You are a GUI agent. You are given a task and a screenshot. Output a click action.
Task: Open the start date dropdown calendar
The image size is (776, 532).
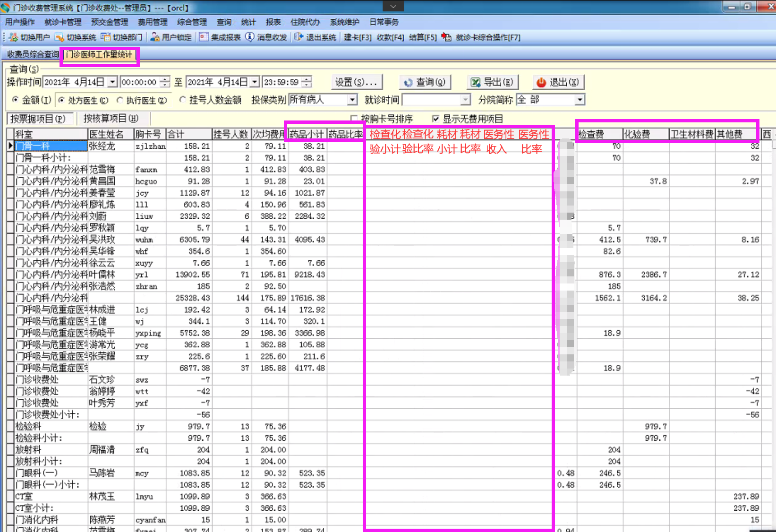coord(112,82)
